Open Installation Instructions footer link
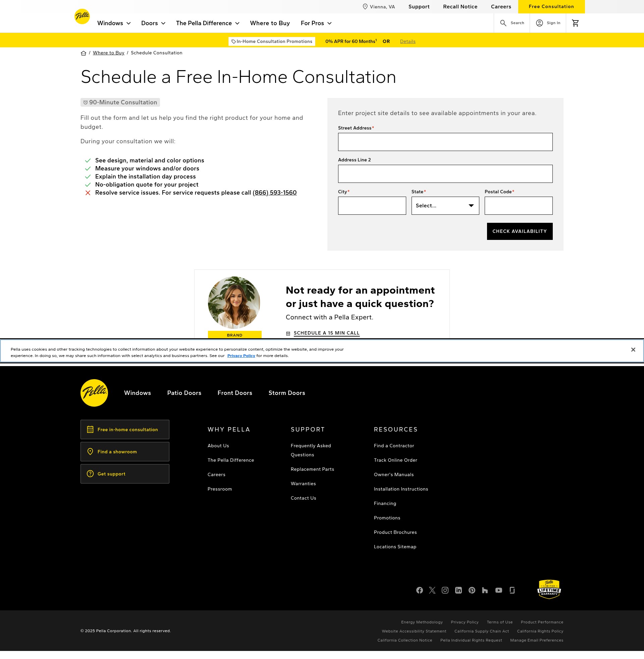The image size is (644, 659). tap(401, 489)
